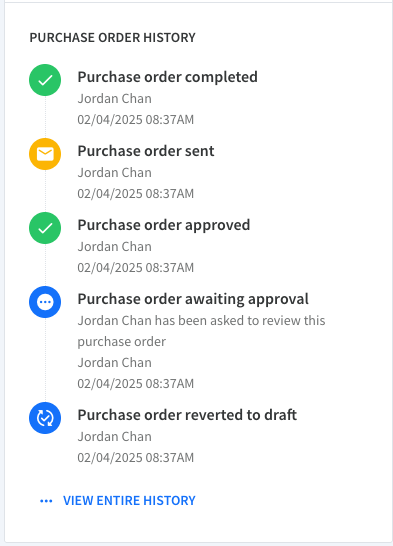Click the timestamp under Purchase order completed
This screenshot has height=546, width=393.
135,120
